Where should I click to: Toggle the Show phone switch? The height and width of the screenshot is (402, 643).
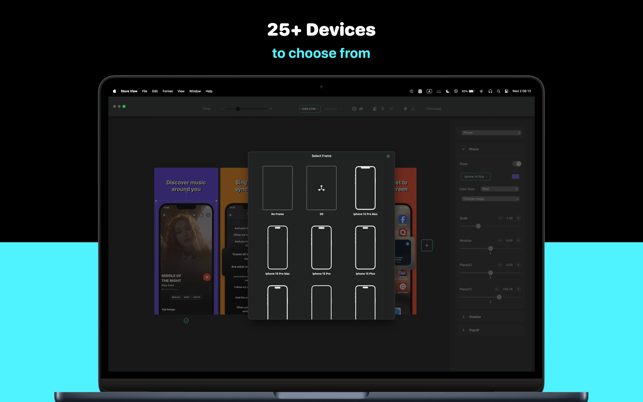(517, 164)
